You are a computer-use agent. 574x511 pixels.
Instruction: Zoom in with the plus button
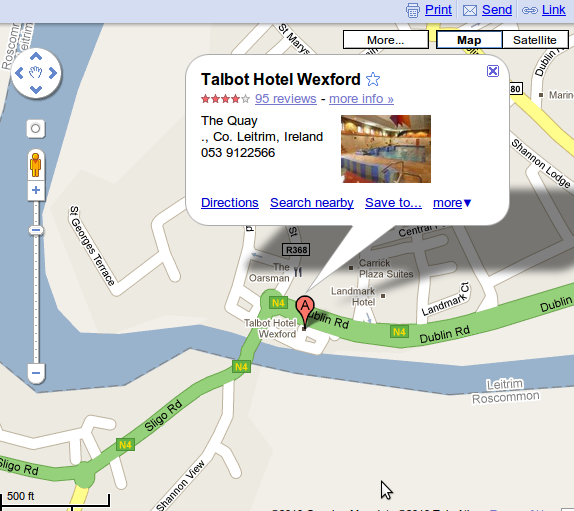pos(36,190)
